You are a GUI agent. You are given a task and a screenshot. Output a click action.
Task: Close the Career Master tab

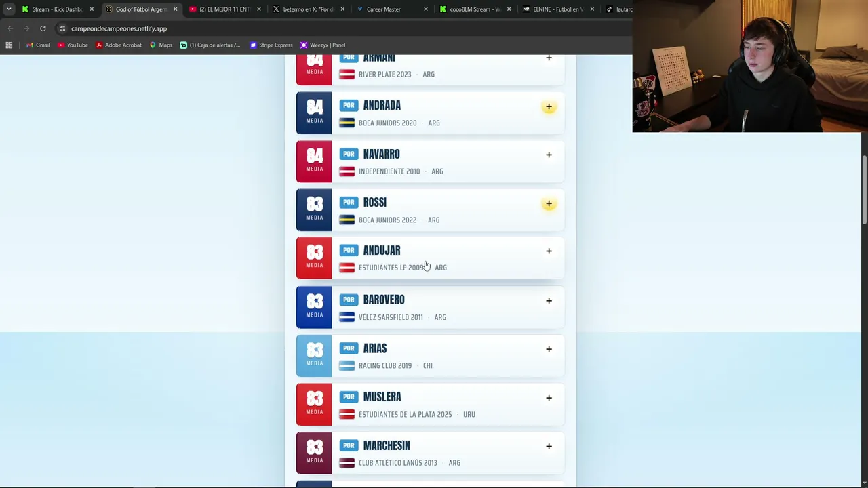pyautogui.click(x=425, y=9)
